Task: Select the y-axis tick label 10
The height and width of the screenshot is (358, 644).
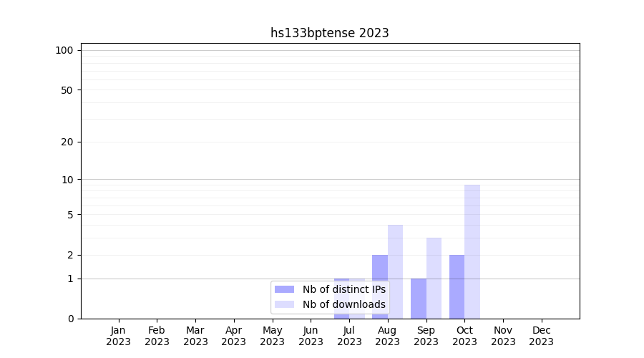Action: [x=67, y=179]
